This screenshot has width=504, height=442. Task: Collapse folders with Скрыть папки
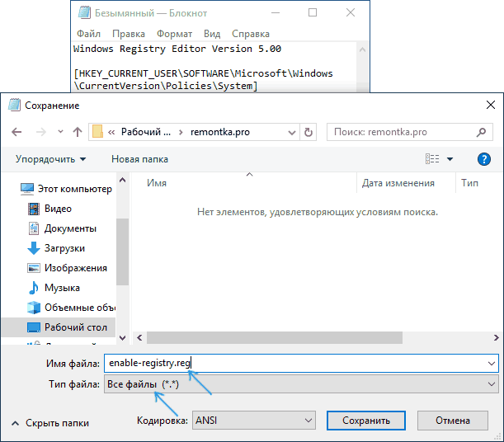tap(57, 422)
